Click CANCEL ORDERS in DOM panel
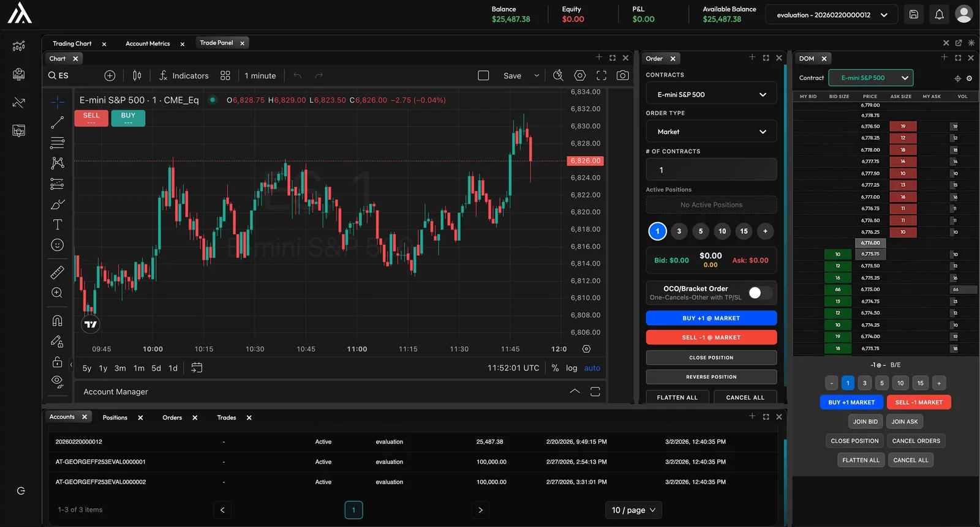 (916, 441)
